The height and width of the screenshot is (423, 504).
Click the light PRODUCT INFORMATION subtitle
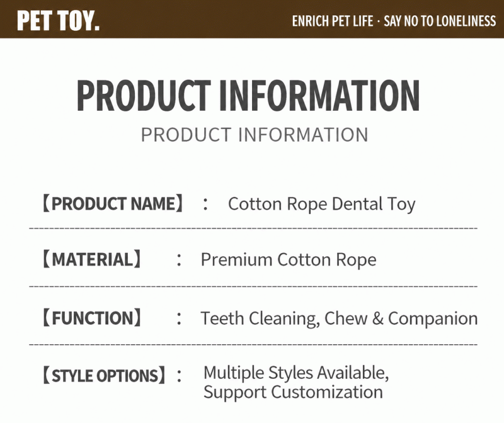[255, 135]
